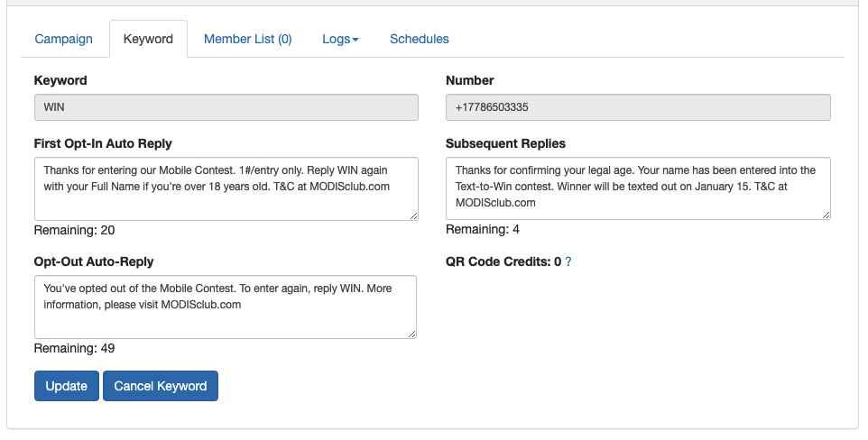
Task: Select the Keyword tab
Action: coord(148,39)
